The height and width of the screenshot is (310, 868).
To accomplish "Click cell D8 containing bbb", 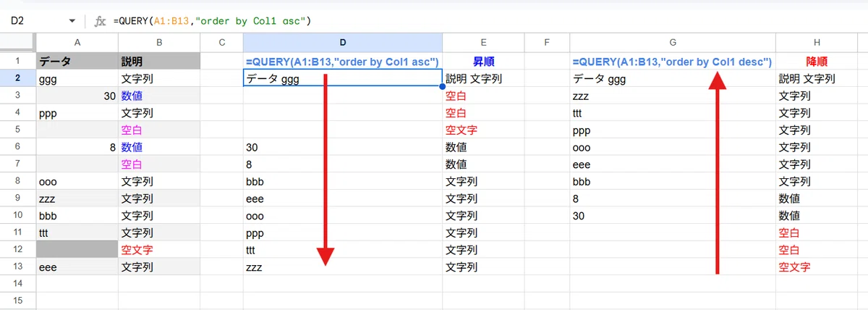I will tap(343, 181).
